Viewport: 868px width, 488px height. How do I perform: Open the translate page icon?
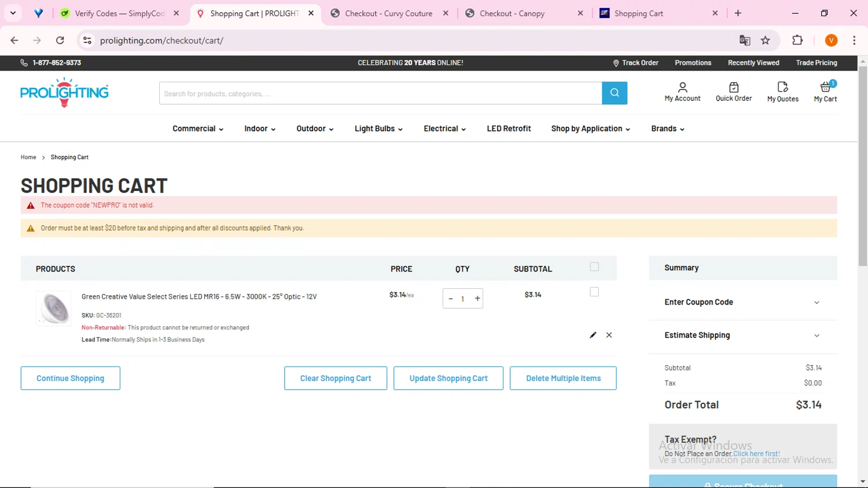pos(745,40)
